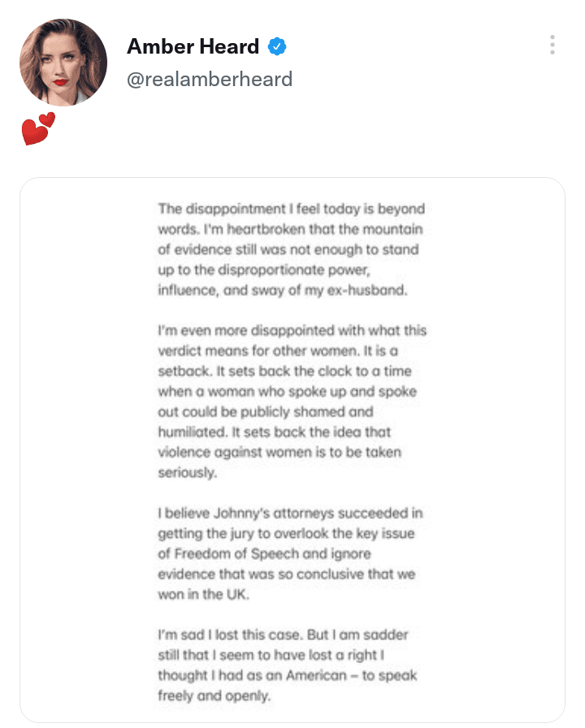This screenshot has width=585, height=728.
Task: Click the paragraph beginning "I'm even more disappointed"
Action: (291, 401)
